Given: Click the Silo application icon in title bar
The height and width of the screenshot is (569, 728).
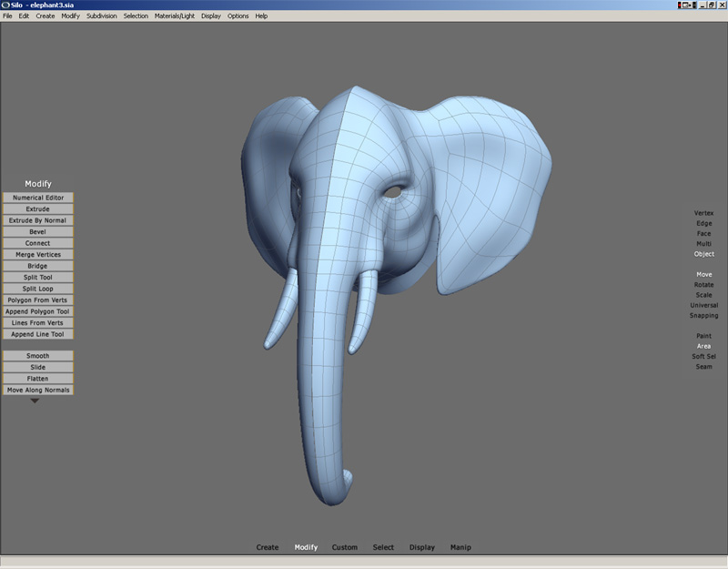Looking at the screenshot, I should tap(5, 5).
